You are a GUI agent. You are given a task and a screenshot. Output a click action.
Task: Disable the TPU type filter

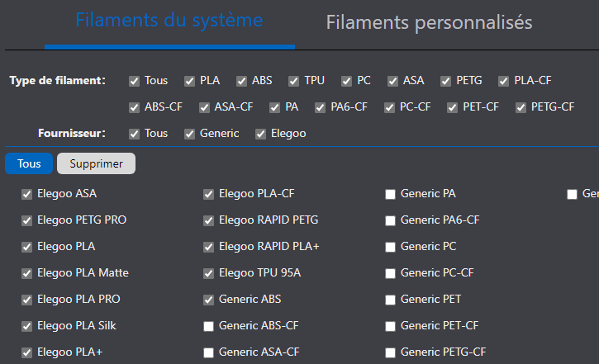click(x=294, y=81)
